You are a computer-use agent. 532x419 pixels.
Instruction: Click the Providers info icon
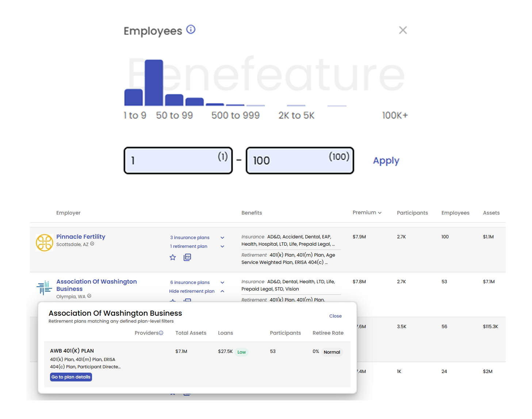pyautogui.click(x=161, y=333)
